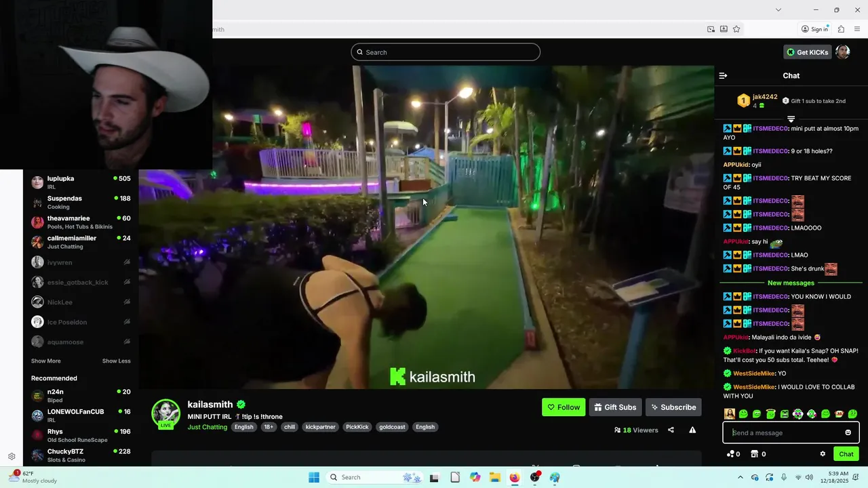Report the stream using the warning icon
The width and height of the screenshot is (868, 488).
692,430
